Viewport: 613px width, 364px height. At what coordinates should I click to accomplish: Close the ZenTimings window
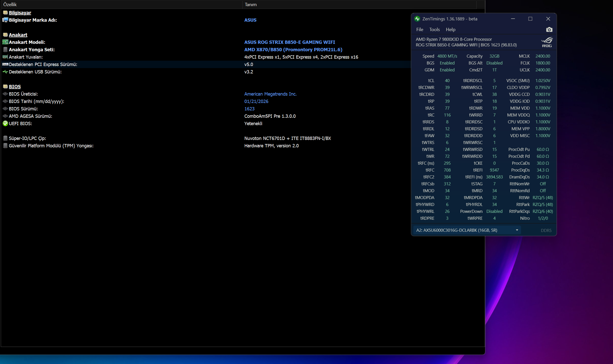(x=548, y=19)
